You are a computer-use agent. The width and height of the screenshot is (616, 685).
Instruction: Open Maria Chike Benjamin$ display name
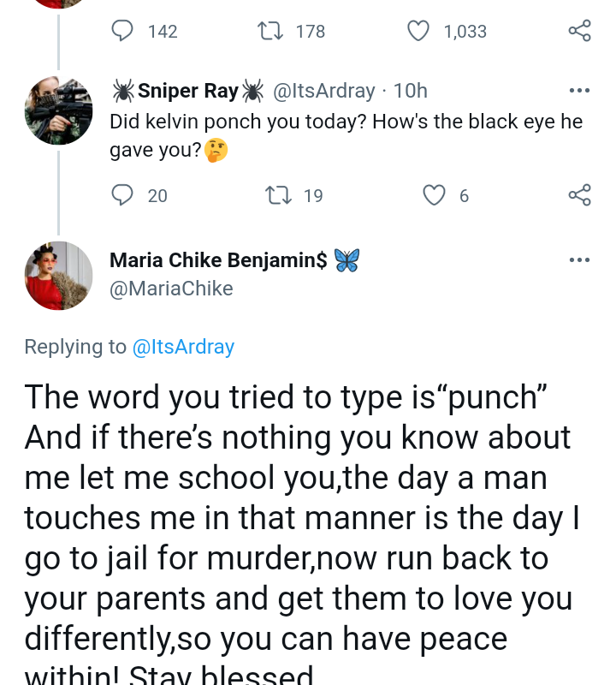pyautogui.click(x=218, y=260)
